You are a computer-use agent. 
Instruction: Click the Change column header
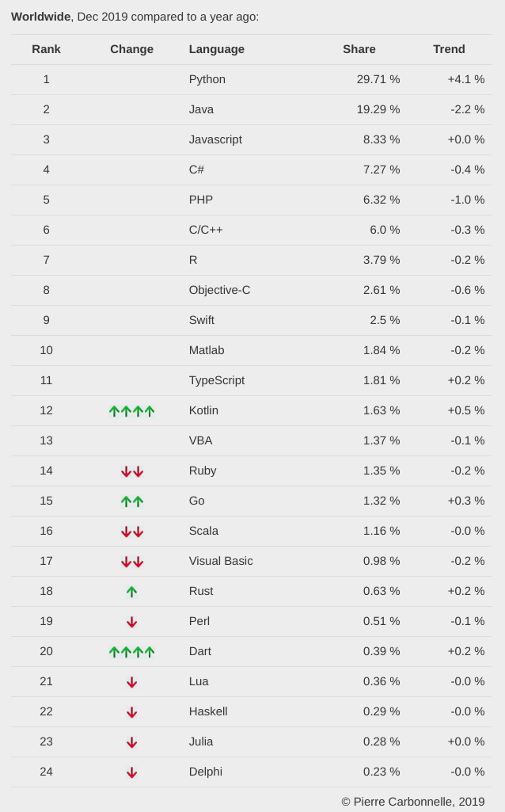pyautogui.click(x=131, y=49)
